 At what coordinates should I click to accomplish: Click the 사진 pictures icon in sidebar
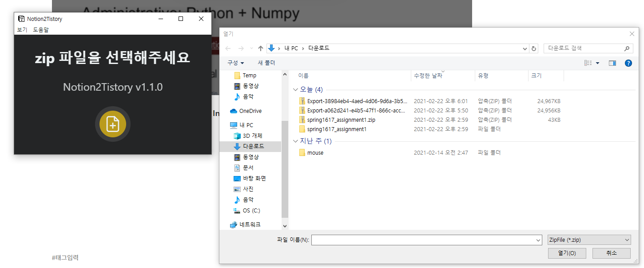coord(237,189)
